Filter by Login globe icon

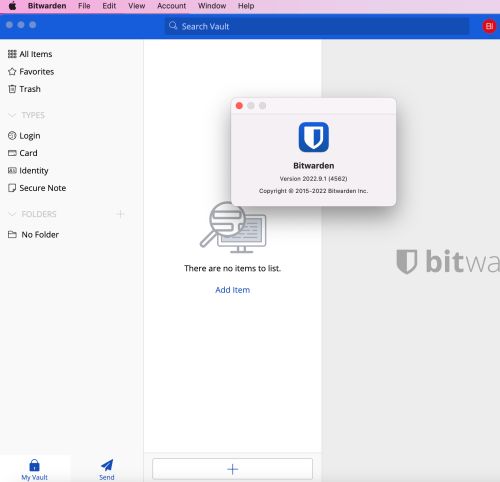point(12,136)
